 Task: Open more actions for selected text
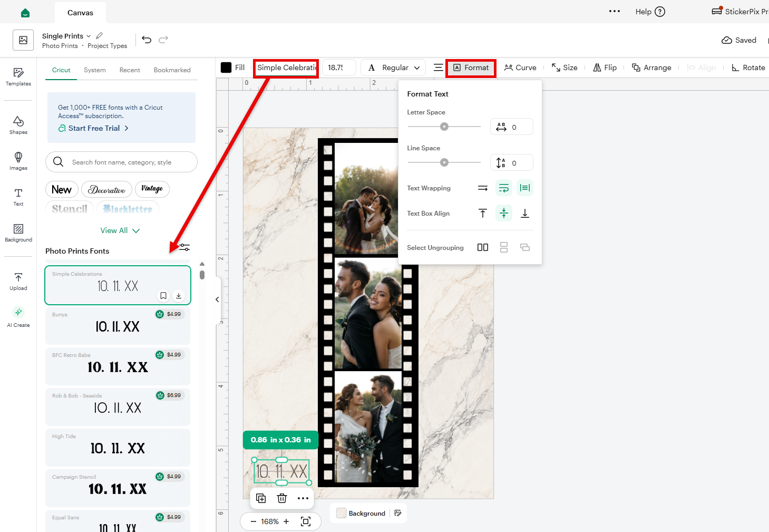point(303,498)
